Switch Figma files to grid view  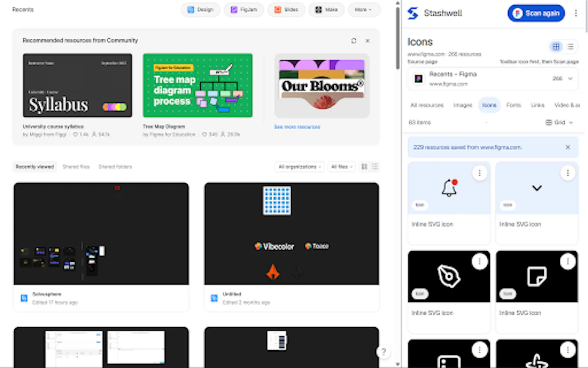(x=365, y=167)
